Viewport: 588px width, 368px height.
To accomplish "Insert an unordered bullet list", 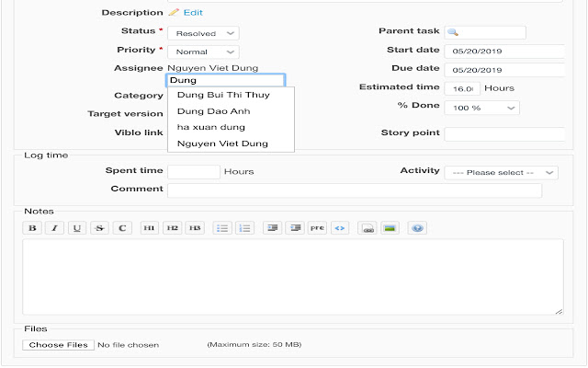I will click(222, 228).
